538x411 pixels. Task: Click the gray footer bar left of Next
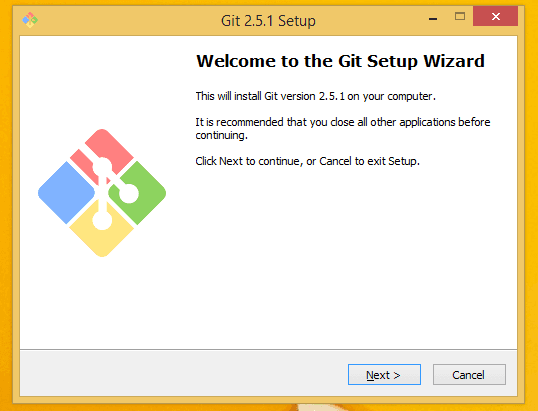(x=184, y=373)
